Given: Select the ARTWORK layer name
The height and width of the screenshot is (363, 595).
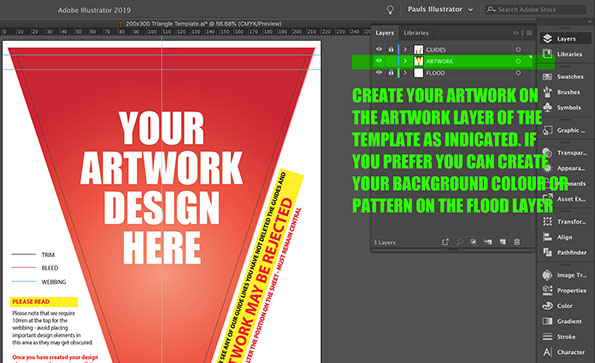Looking at the screenshot, I should click(x=439, y=61).
